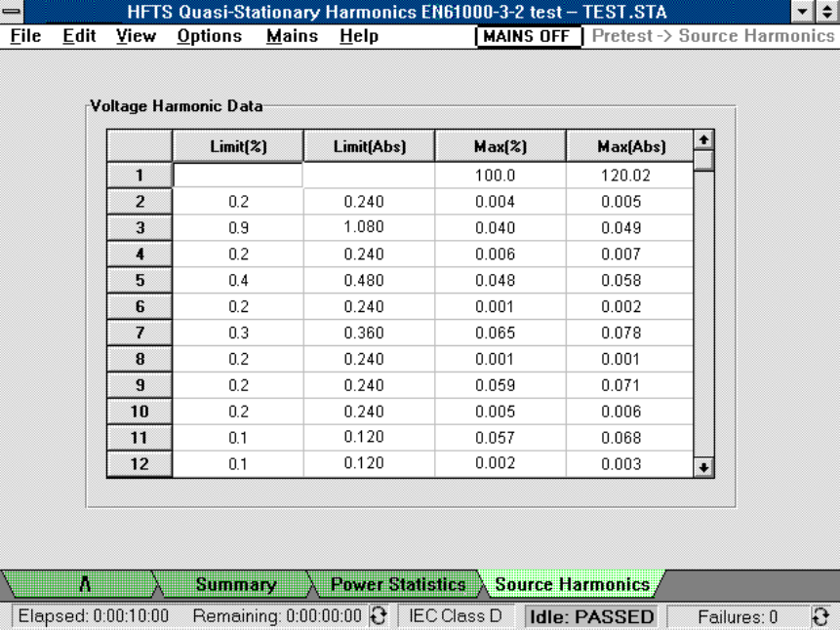
Task: Click the refresh icon beside Failures count
Action: (x=820, y=616)
